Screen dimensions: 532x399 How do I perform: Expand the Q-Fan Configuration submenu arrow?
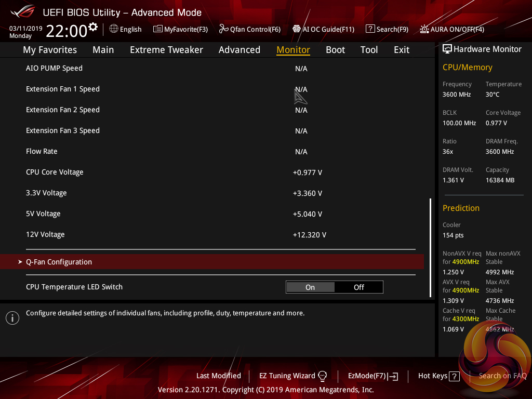tap(20, 262)
